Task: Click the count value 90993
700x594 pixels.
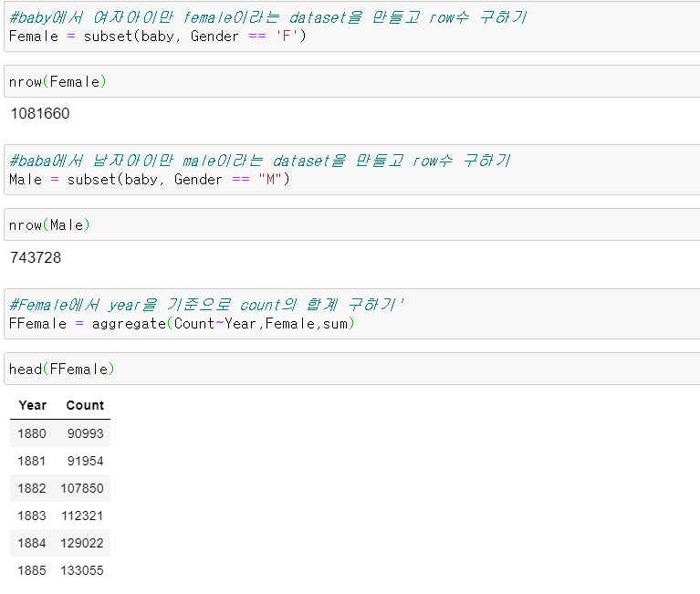Action: coord(85,433)
